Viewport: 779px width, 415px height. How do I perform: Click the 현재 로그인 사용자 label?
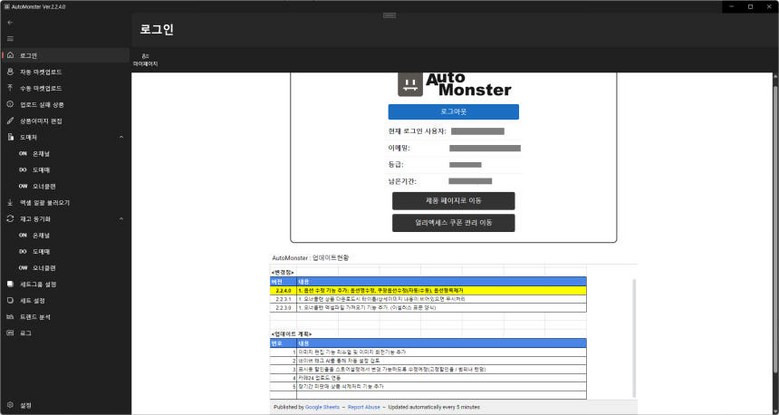(x=417, y=131)
